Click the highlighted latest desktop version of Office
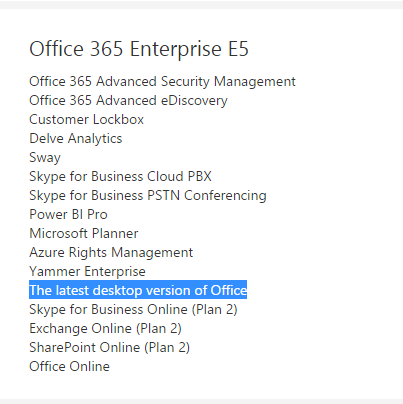 [x=138, y=290]
